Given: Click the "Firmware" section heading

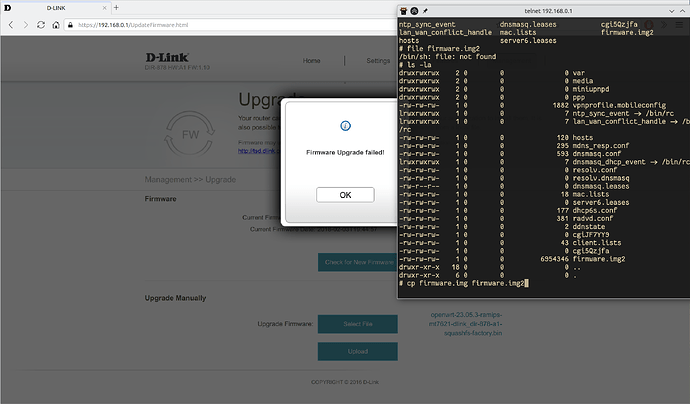Looking at the screenshot, I should [161, 199].
